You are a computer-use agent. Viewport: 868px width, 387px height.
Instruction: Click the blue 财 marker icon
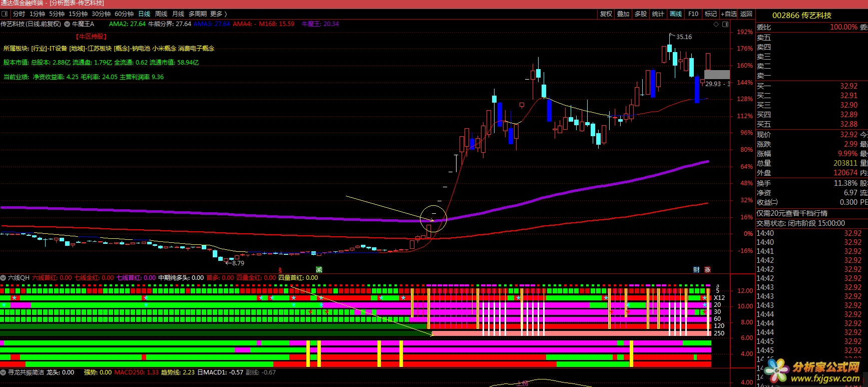[696, 270]
